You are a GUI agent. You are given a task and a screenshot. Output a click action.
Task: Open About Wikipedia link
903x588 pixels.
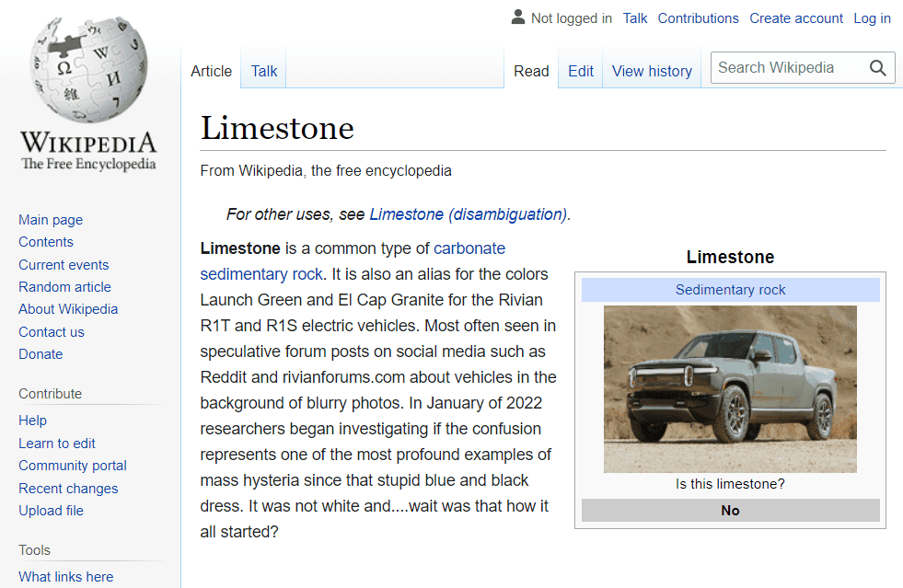tap(68, 309)
